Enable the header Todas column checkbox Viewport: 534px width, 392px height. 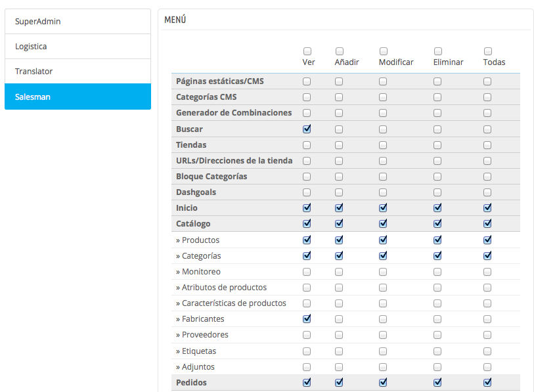[x=488, y=51]
